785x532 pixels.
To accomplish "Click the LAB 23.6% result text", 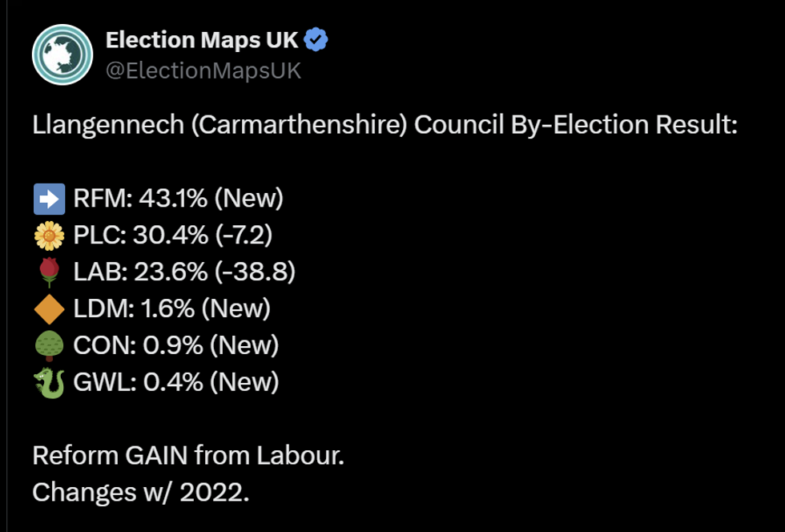I will tap(136, 272).
